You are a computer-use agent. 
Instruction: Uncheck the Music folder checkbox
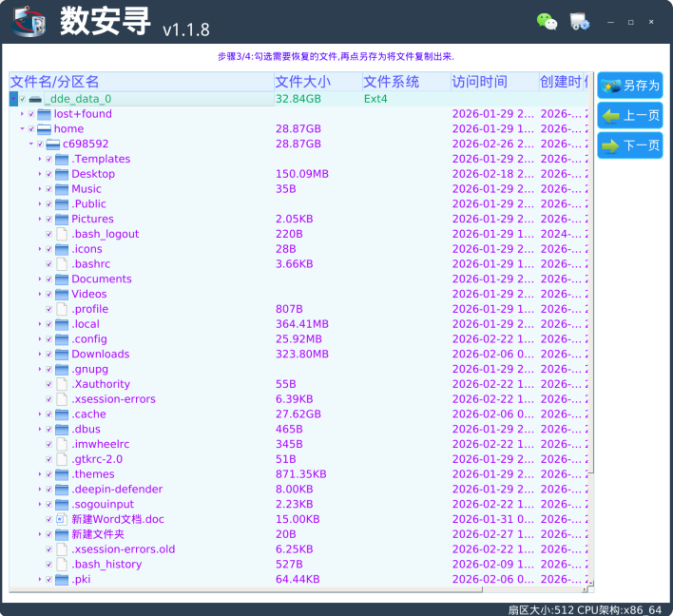(x=49, y=189)
